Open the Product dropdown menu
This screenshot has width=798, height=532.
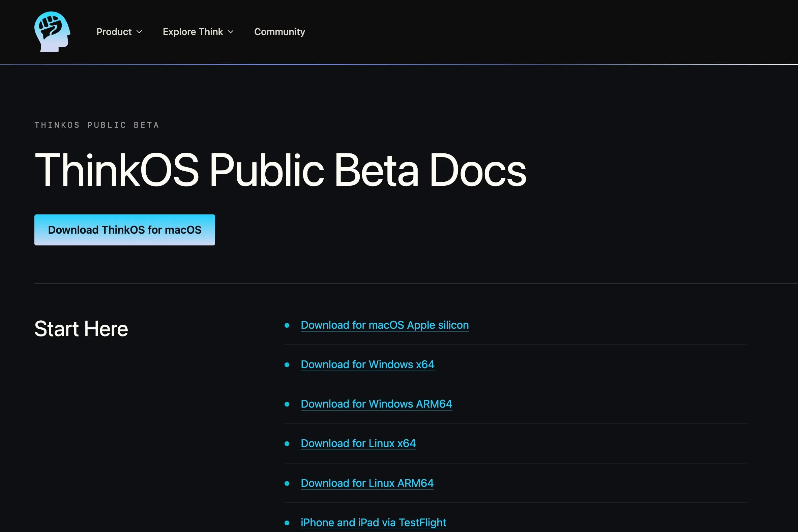coord(119,32)
